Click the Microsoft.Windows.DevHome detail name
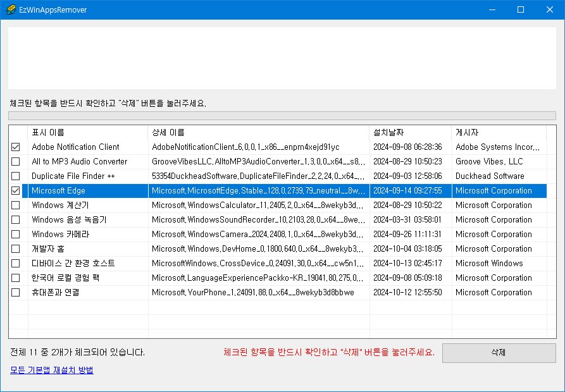565x392 pixels. pos(258,248)
